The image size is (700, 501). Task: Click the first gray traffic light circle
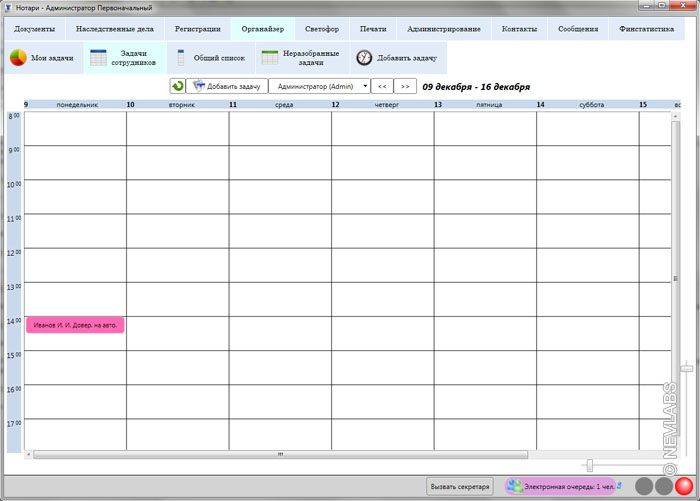pyautogui.click(x=644, y=487)
